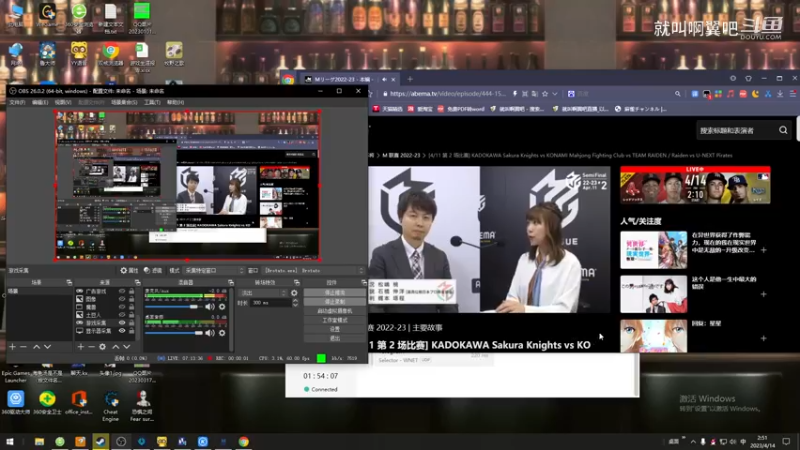Open the scene transition type dropdown

pyautogui.click(x=263, y=293)
